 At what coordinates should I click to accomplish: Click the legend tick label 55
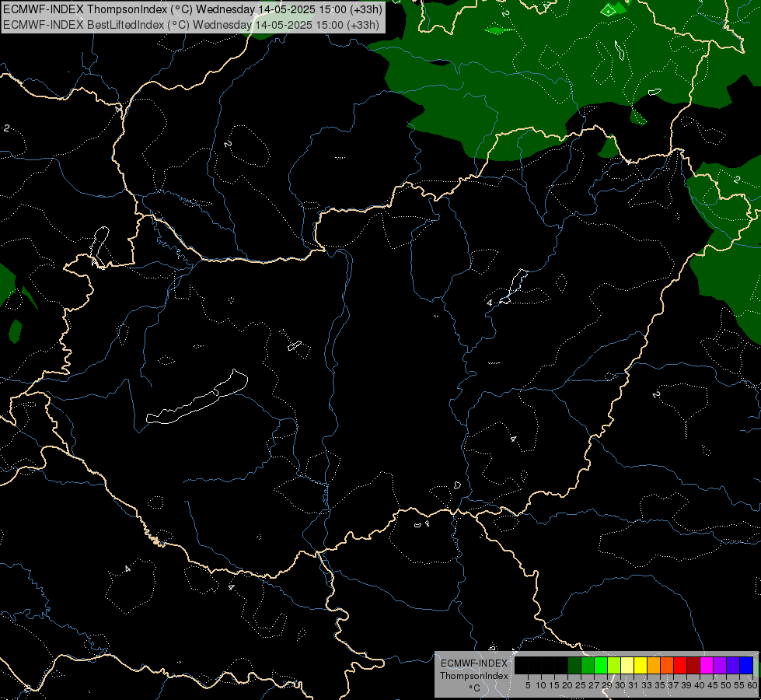tap(739, 685)
